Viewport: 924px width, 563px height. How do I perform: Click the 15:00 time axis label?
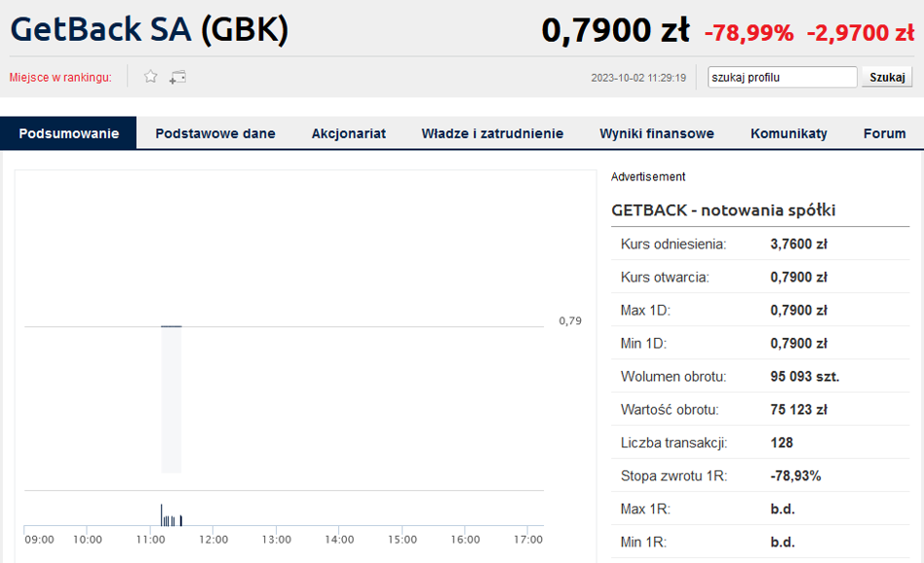[x=403, y=540]
